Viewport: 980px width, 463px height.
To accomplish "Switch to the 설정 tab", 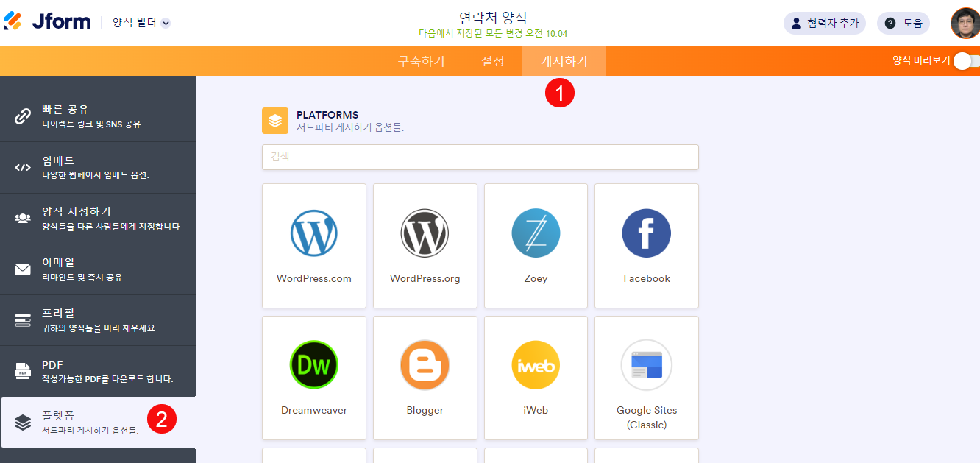I will tap(493, 61).
